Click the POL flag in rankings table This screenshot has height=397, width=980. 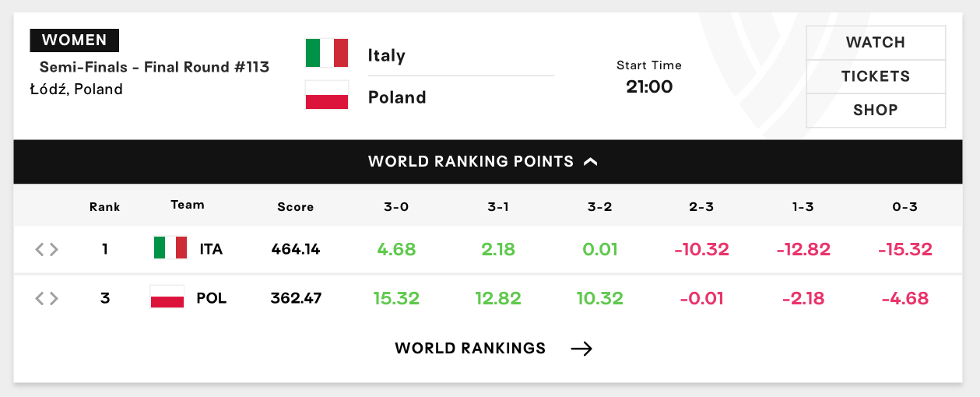click(x=167, y=297)
